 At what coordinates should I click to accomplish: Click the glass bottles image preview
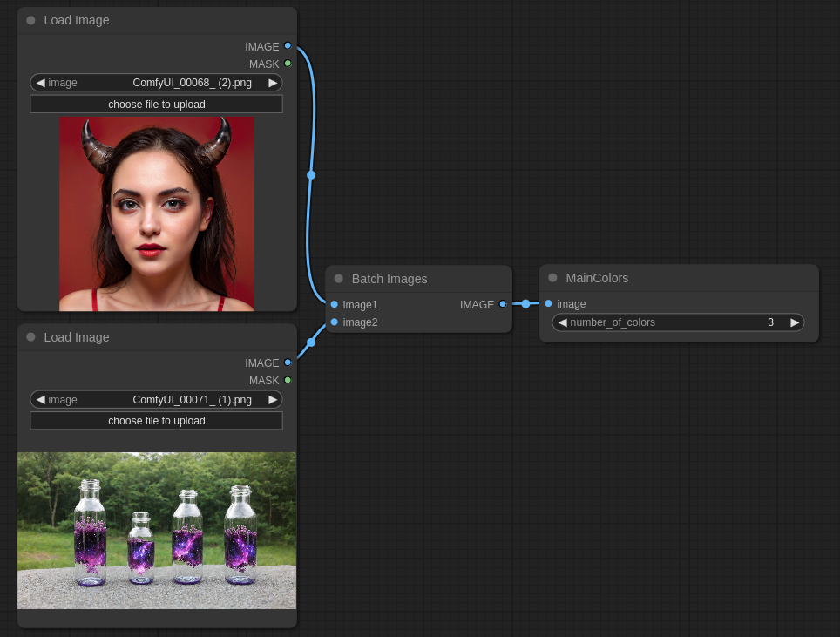157,530
